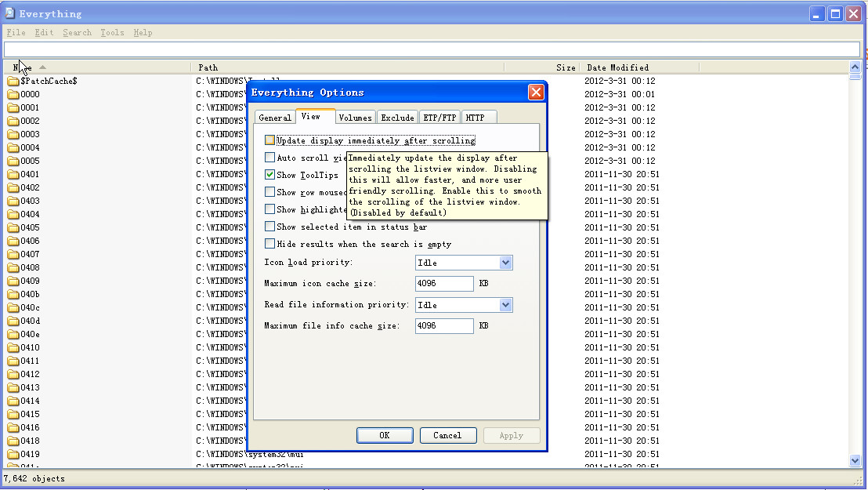Select the $PatchCache$ folder icon
The height and width of the screenshot is (490, 868).
13,81
